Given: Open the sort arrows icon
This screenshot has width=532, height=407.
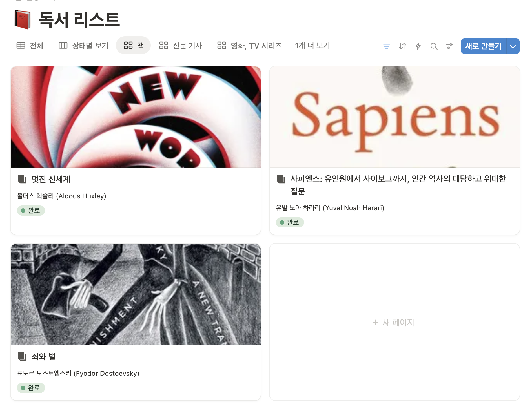Looking at the screenshot, I should 402,46.
